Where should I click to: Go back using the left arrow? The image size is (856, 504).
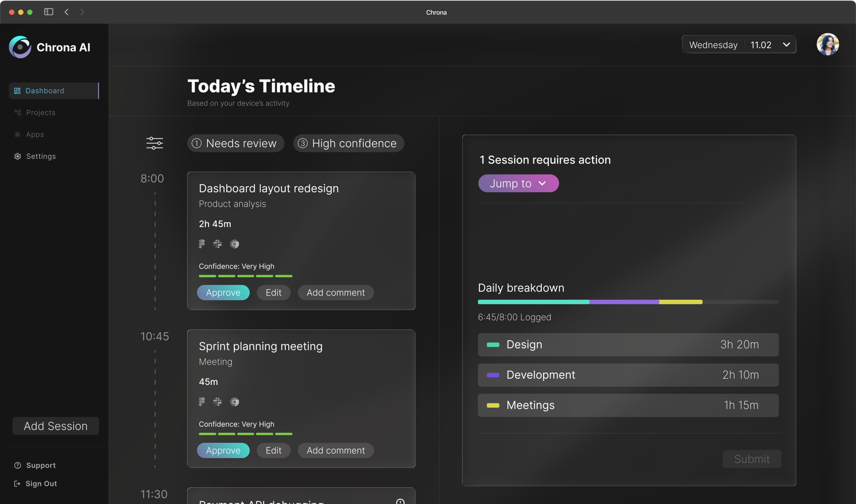tap(66, 12)
